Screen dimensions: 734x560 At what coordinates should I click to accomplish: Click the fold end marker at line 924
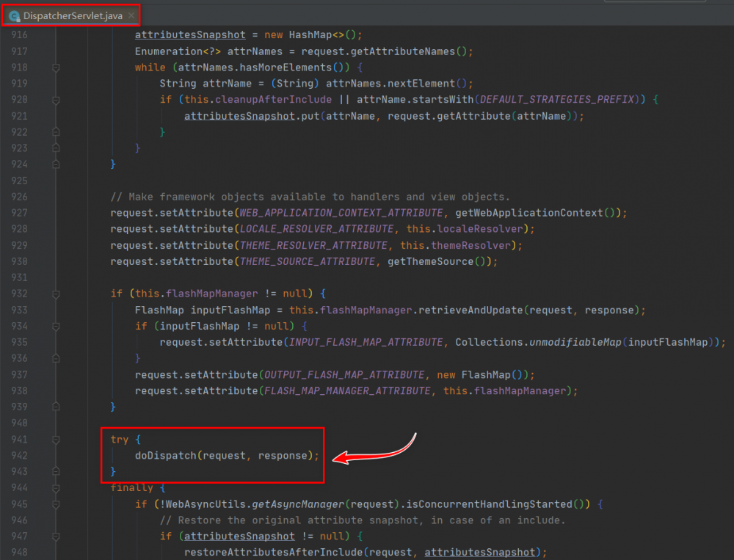click(x=56, y=164)
